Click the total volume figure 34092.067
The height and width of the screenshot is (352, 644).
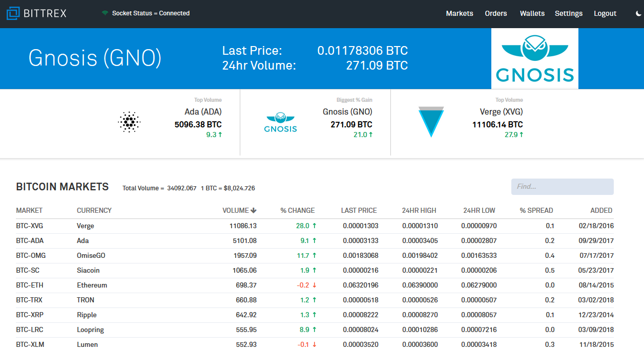182,188
